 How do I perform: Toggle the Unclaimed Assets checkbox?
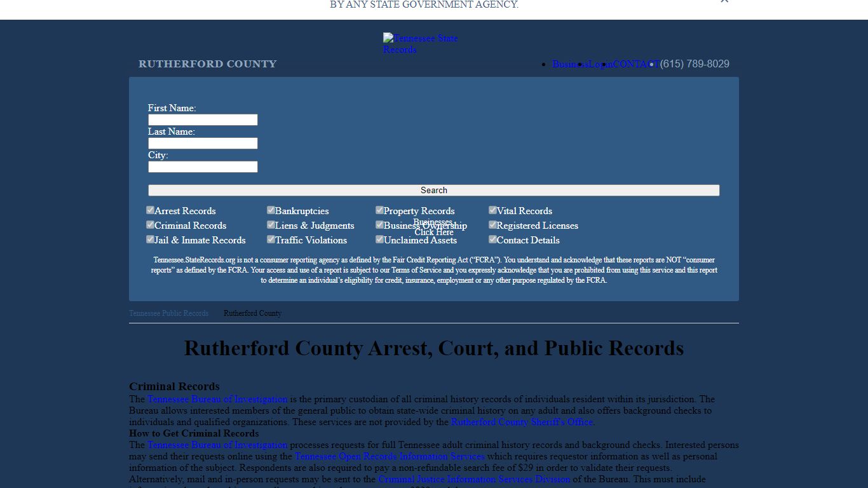tap(380, 239)
